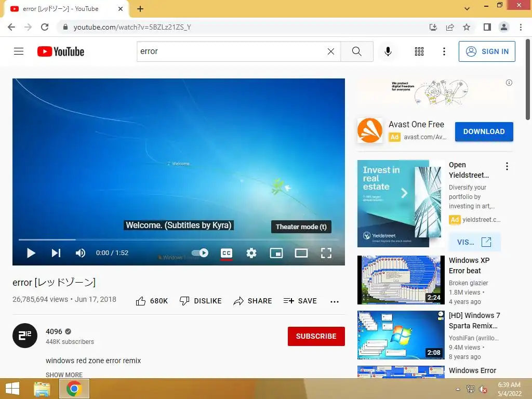Open Yieldstreet ad options three dots

pyautogui.click(x=507, y=166)
